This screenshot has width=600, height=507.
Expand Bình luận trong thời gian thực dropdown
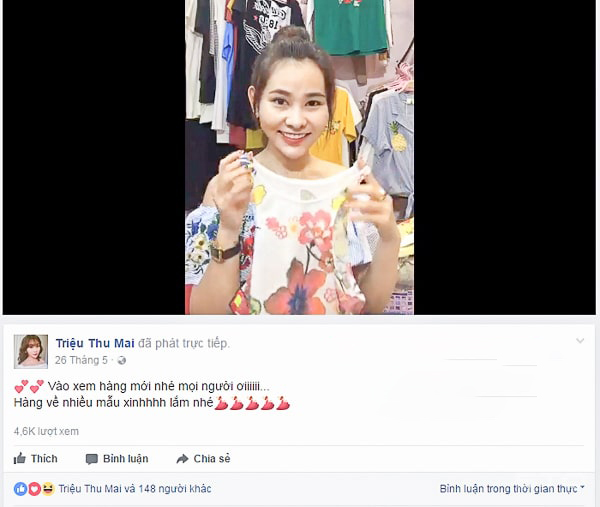[512, 489]
